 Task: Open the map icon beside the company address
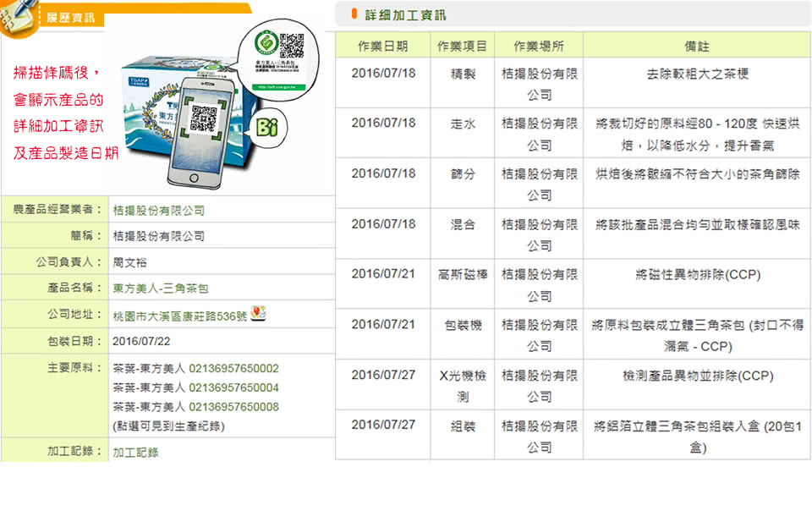pyautogui.click(x=258, y=313)
